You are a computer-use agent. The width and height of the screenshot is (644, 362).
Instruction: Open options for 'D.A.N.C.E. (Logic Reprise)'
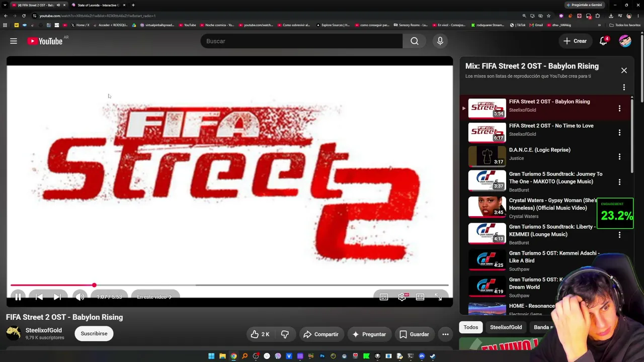[619, 157]
